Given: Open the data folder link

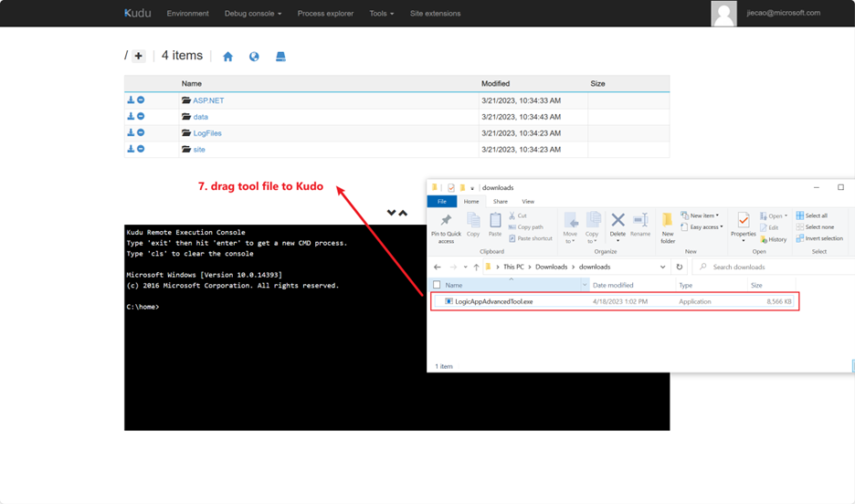Looking at the screenshot, I should pyautogui.click(x=200, y=117).
